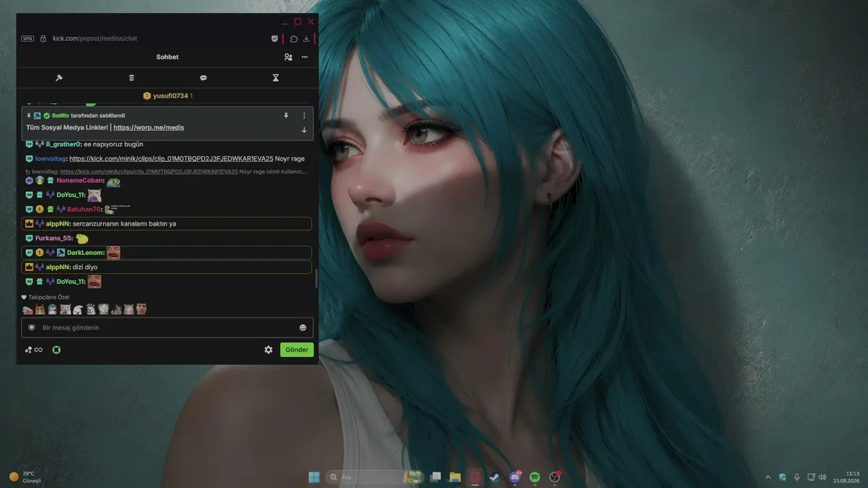868x488 pixels.
Task: Click username B_grather0 in chat
Action: tap(64, 144)
